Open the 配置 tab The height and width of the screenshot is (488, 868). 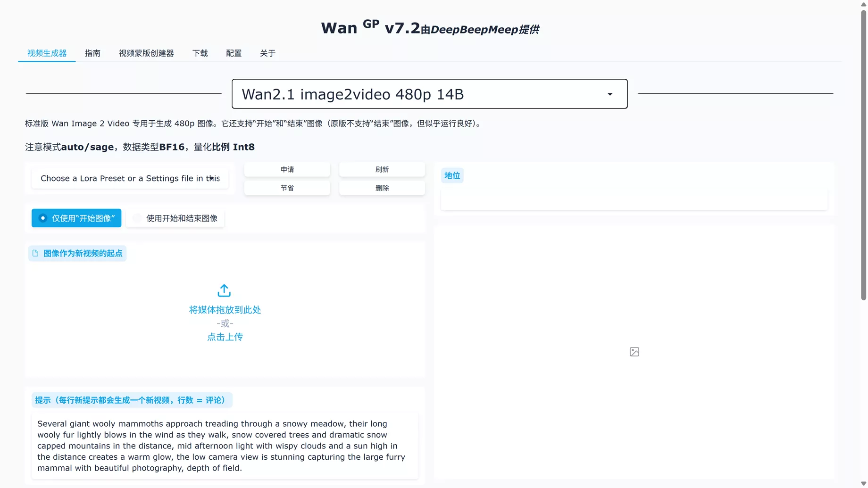click(x=234, y=53)
